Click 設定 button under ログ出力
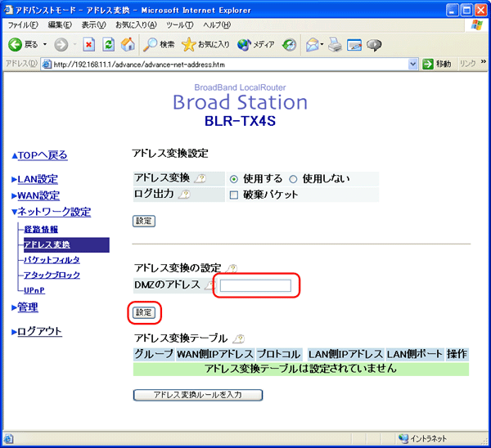The width and height of the screenshot is (491, 448). tap(144, 222)
